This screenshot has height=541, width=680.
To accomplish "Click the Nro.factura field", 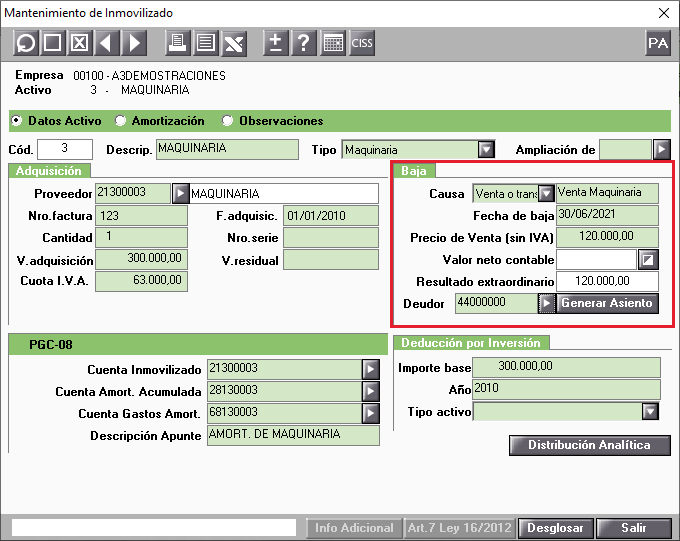I will pos(141,216).
